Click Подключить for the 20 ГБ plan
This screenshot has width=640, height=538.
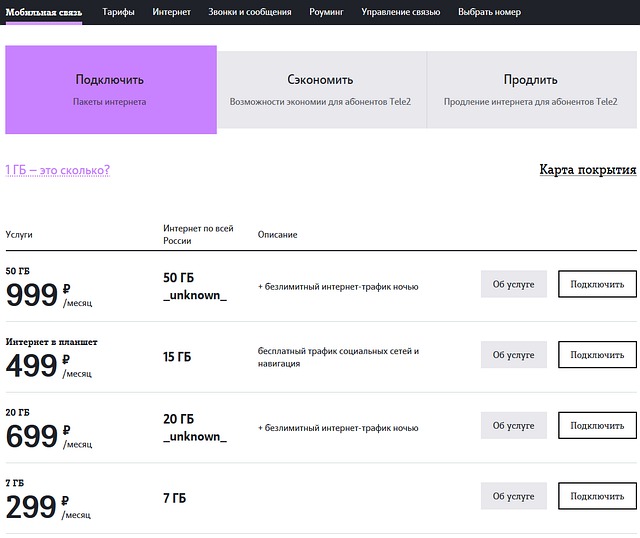(x=597, y=425)
